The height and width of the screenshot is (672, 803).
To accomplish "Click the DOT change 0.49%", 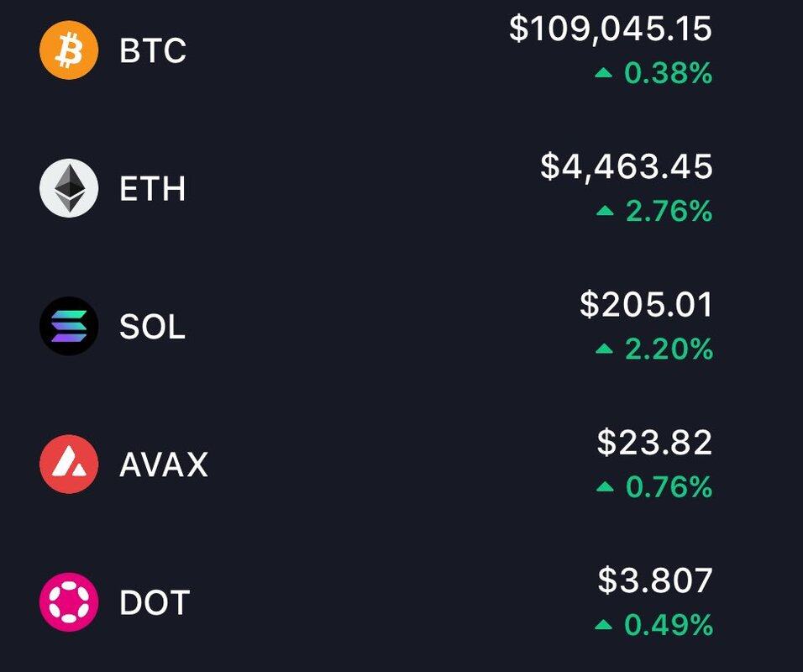I will (669, 625).
